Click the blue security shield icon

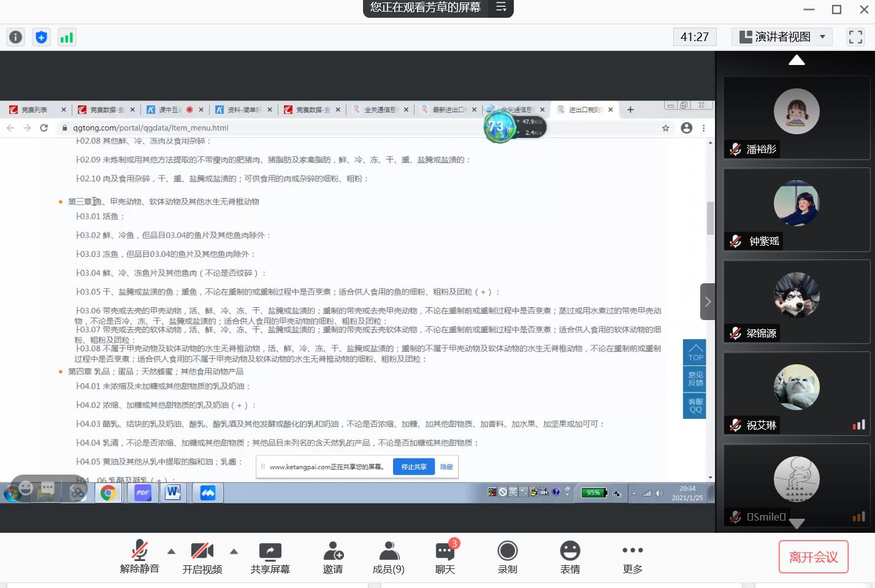pos(41,37)
